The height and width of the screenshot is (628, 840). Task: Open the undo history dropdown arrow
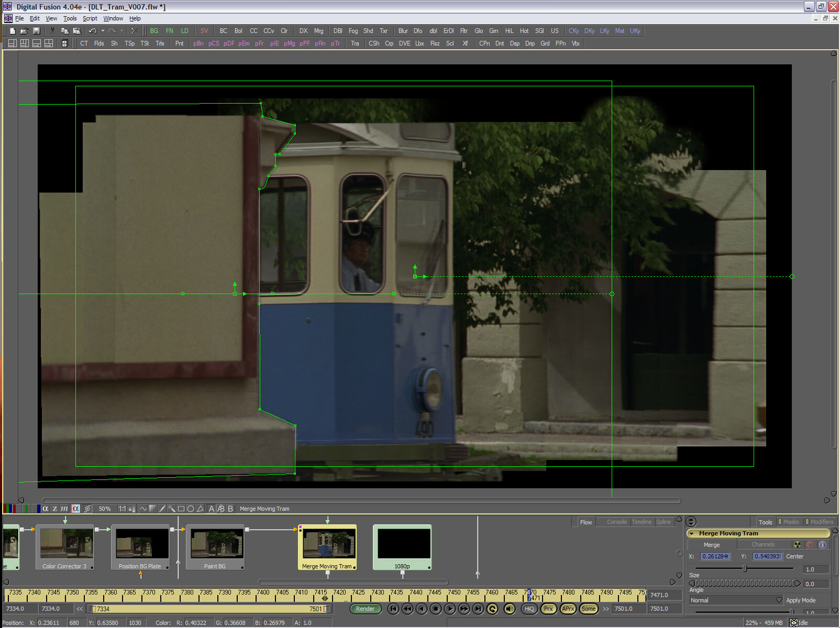103,31
